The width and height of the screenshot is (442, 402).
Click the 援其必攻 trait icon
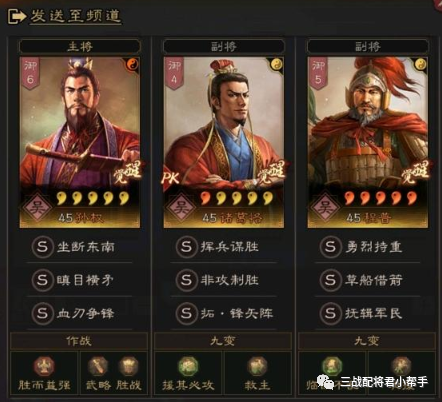[x=188, y=366]
